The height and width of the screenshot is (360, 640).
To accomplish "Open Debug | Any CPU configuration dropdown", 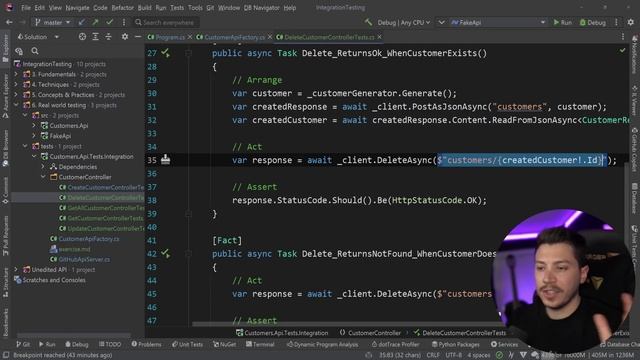I will click(403, 22).
